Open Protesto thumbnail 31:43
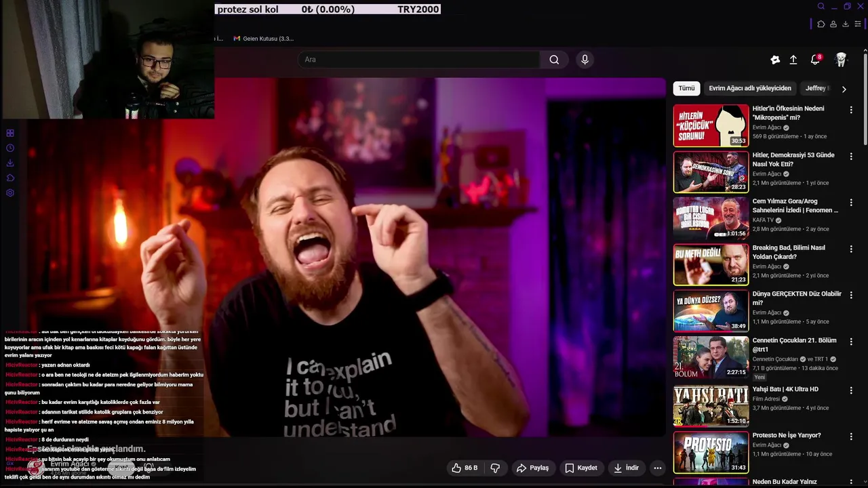The width and height of the screenshot is (868, 488). tap(711, 452)
